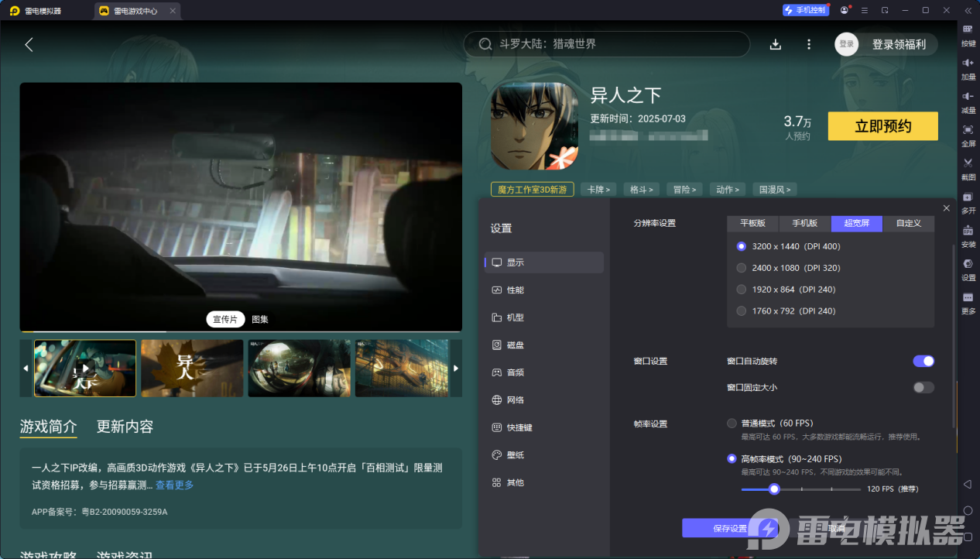Screen dimensions: 980x559
Task: Click the 登录 round avatar button
Action: point(847,44)
